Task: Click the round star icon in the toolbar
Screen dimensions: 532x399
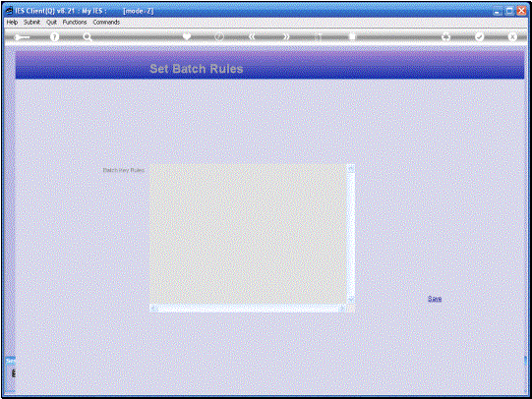Action: click(x=446, y=37)
